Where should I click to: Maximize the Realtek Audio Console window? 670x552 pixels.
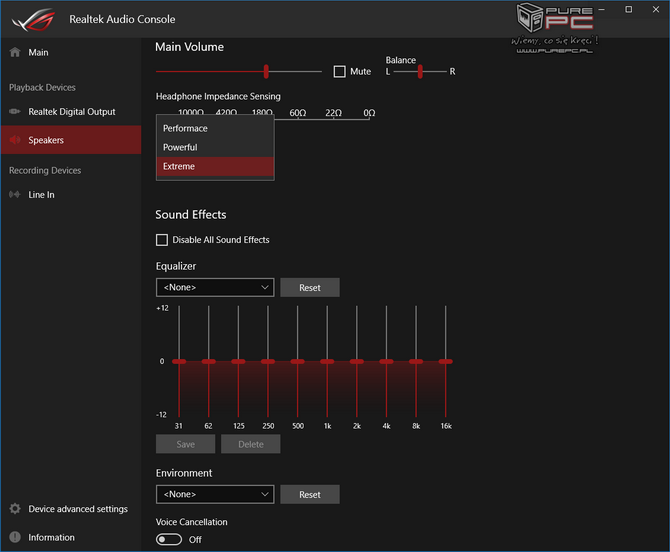pyautogui.click(x=629, y=9)
